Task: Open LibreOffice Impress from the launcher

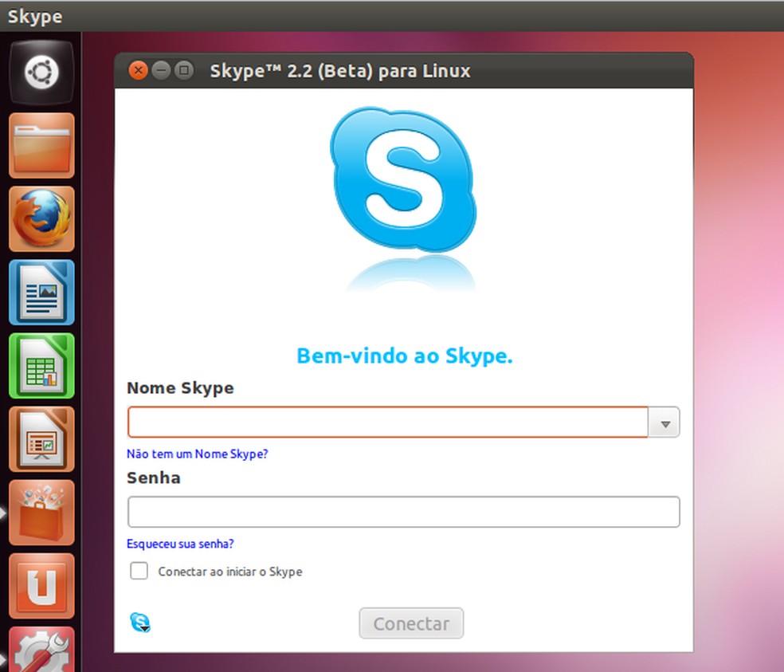Action: point(41,438)
